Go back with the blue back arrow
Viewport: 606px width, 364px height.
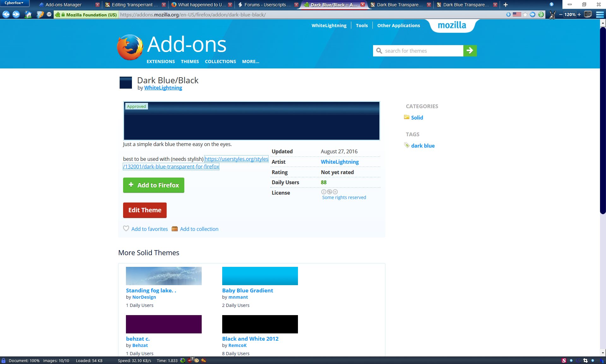pos(6,15)
